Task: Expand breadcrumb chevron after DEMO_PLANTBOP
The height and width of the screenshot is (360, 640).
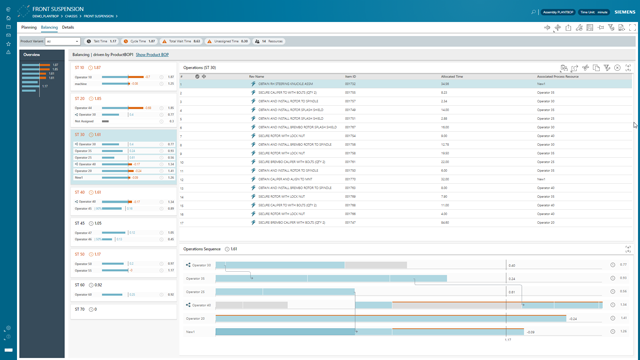Action: pos(62,16)
